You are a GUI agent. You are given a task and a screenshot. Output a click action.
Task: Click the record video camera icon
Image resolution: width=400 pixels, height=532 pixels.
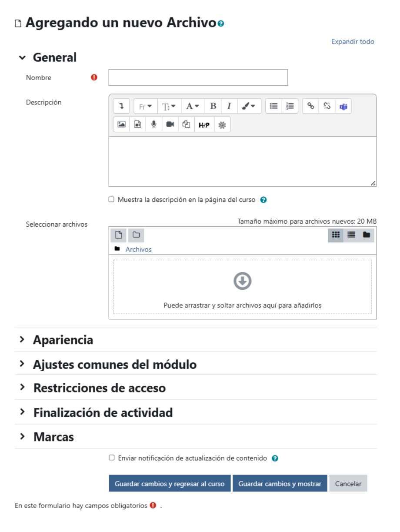(x=170, y=124)
